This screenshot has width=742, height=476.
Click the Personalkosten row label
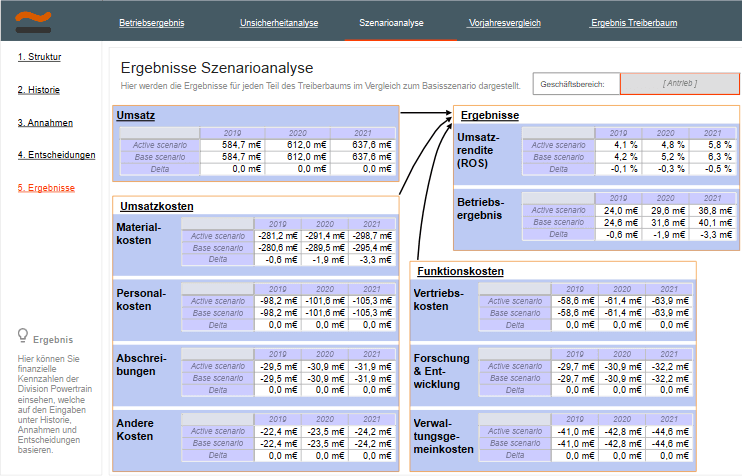point(141,300)
